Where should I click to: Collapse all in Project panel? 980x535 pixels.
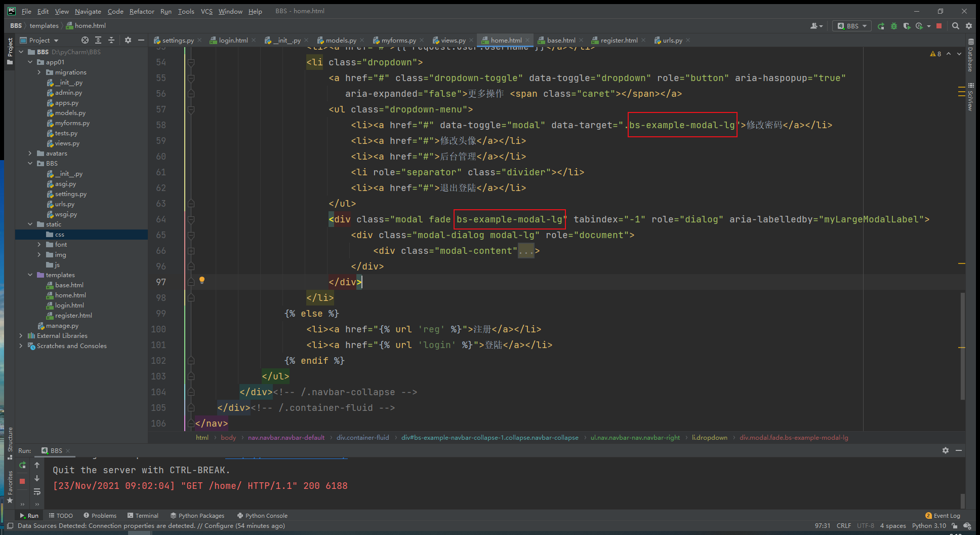click(111, 40)
